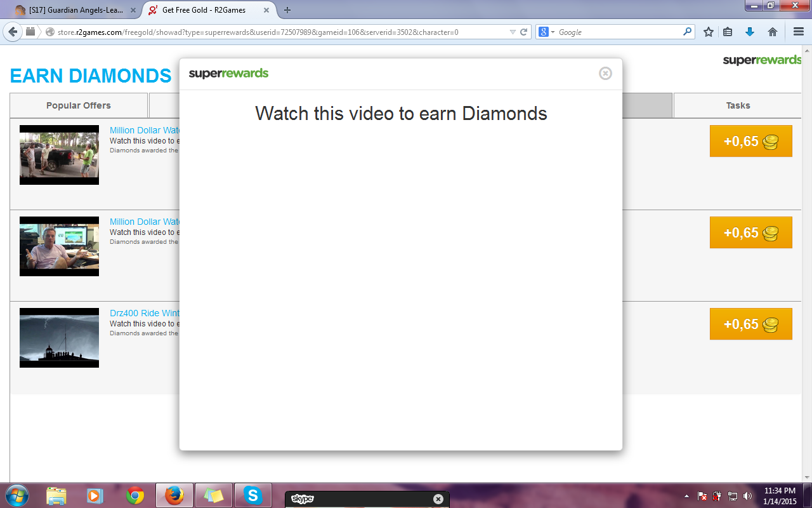Screen dimensions: 812x508
Task: Expand the URL bar history dropdown
Action: click(x=513, y=32)
